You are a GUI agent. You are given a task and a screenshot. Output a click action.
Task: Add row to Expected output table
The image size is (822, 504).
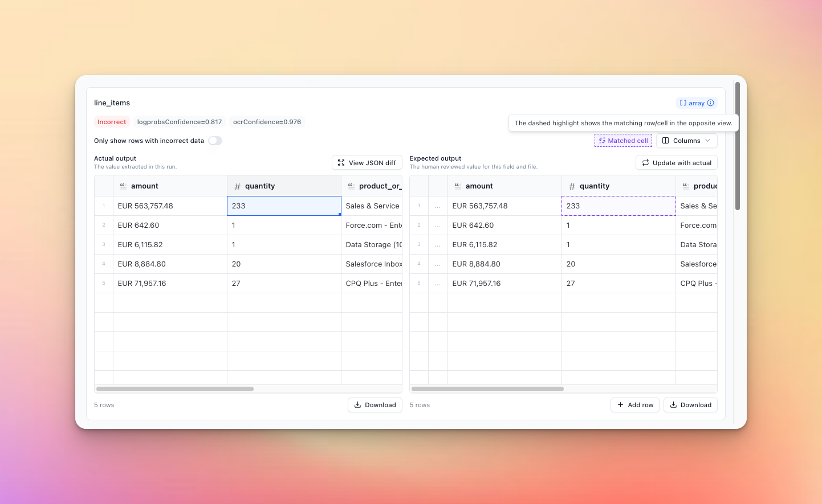(635, 405)
